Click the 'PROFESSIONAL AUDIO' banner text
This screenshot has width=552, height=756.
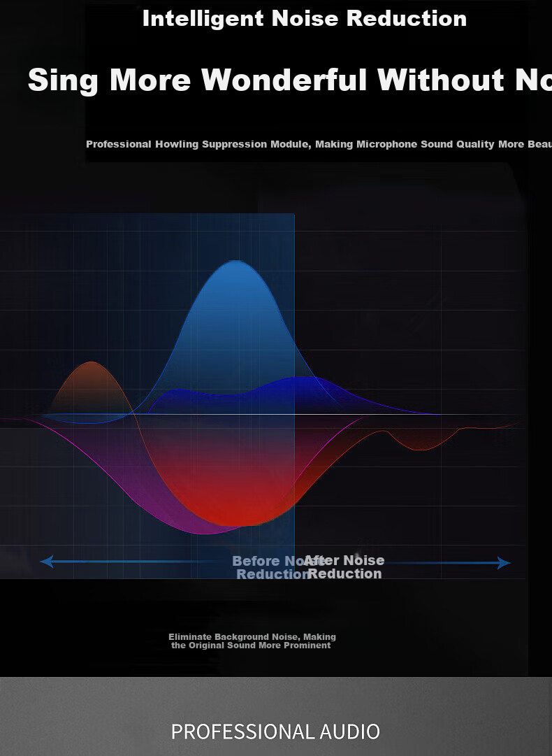click(275, 732)
